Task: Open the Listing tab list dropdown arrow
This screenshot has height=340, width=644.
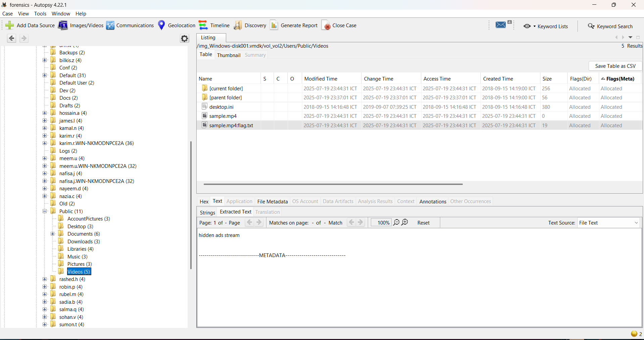Action: point(630,37)
